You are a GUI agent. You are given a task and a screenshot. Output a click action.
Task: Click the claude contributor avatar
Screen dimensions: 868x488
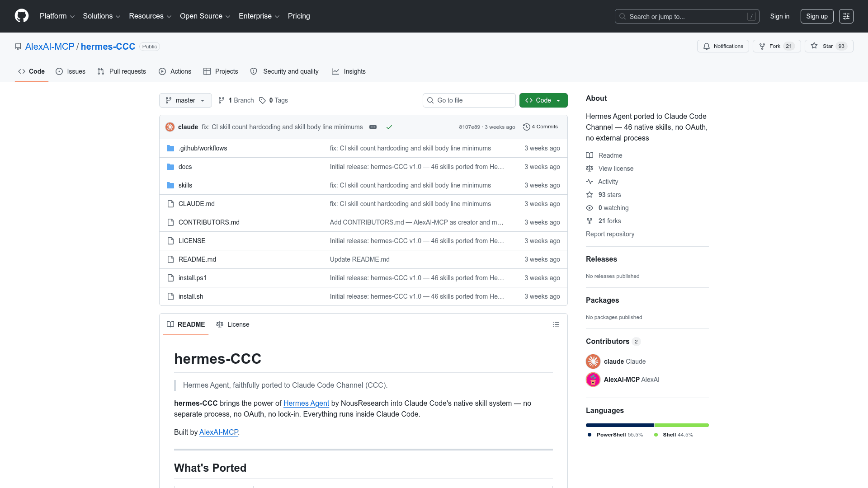593,361
